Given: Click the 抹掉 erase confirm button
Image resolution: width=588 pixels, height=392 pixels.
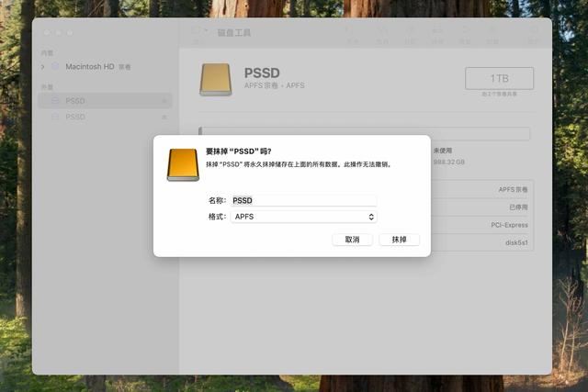Looking at the screenshot, I should (399, 240).
